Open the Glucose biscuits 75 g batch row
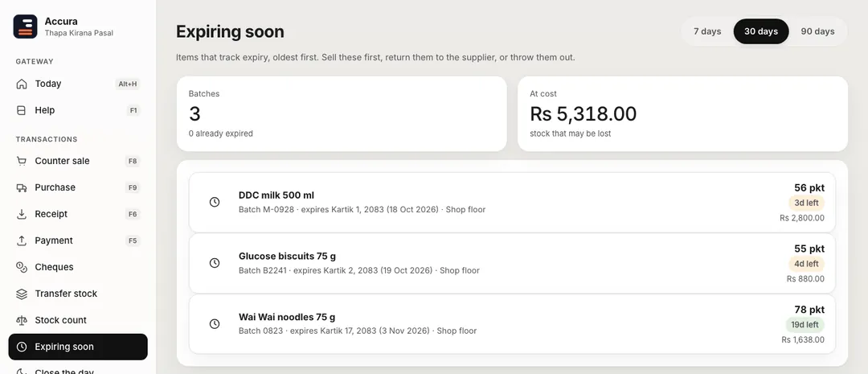The height and width of the screenshot is (374, 868). click(512, 263)
